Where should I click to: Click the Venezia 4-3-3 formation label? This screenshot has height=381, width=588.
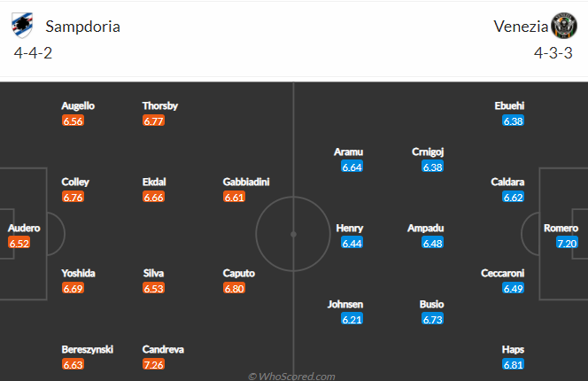pyautogui.click(x=553, y=53)
